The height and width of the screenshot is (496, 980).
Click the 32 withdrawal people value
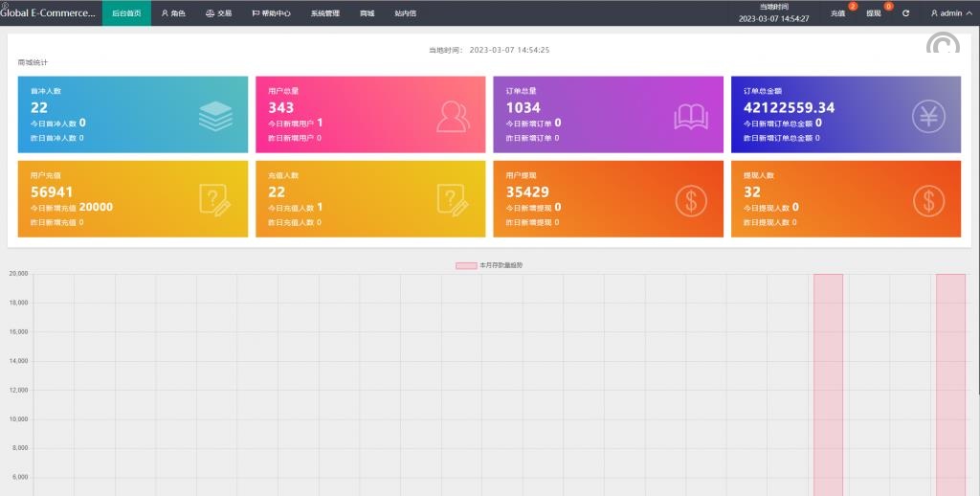(x=752, y=192)
